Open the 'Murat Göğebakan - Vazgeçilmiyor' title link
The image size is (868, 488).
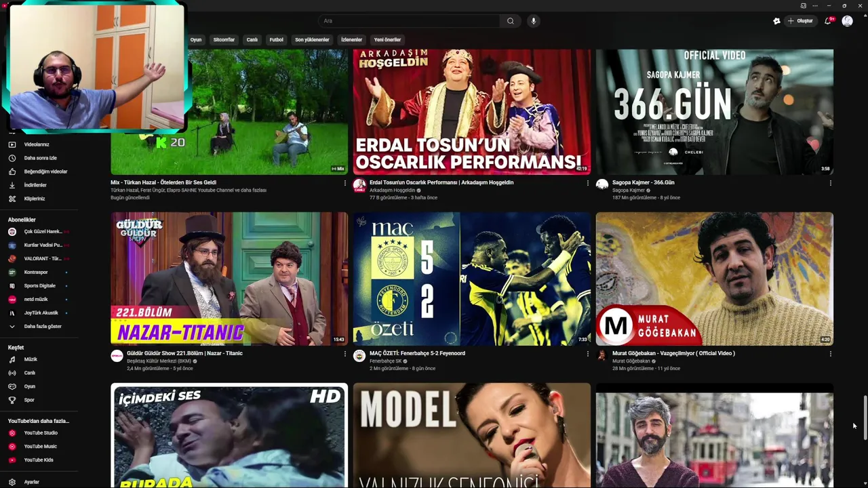pyautogui.click(x=673, y=353)
